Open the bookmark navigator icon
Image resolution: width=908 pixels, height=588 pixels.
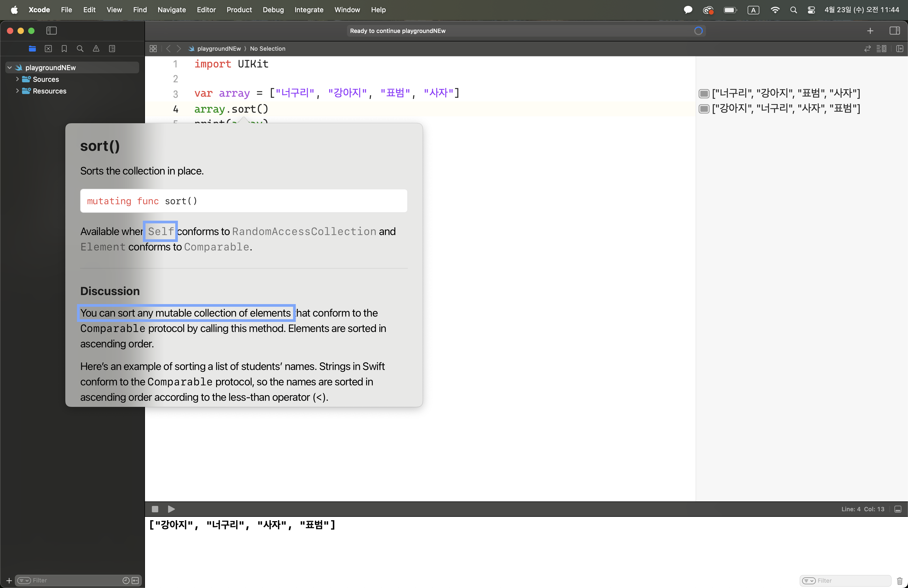tap(64, 48)
